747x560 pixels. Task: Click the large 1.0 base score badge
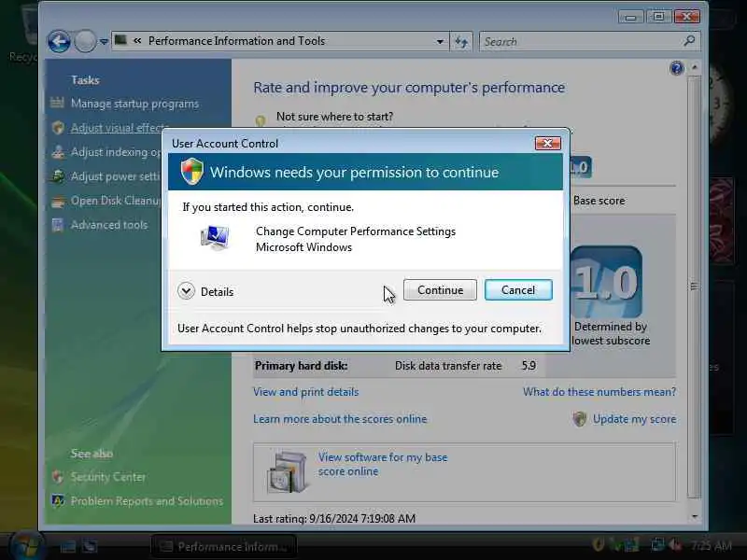[606, 282]
